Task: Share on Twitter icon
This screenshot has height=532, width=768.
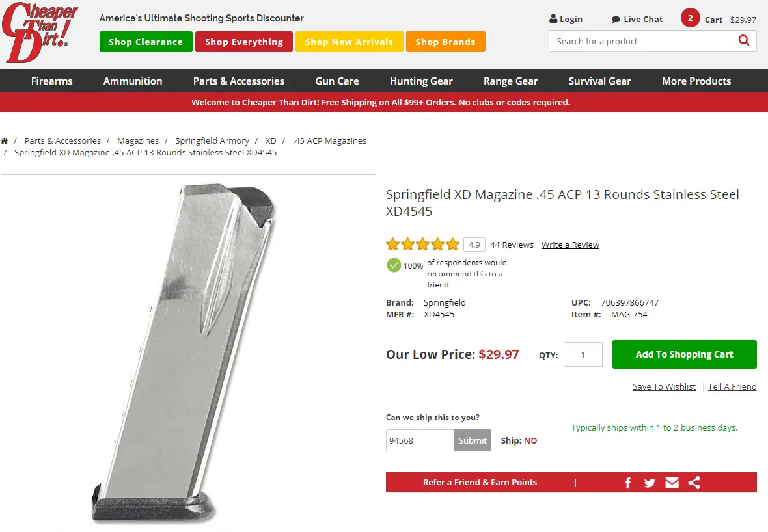Action: 650,483
